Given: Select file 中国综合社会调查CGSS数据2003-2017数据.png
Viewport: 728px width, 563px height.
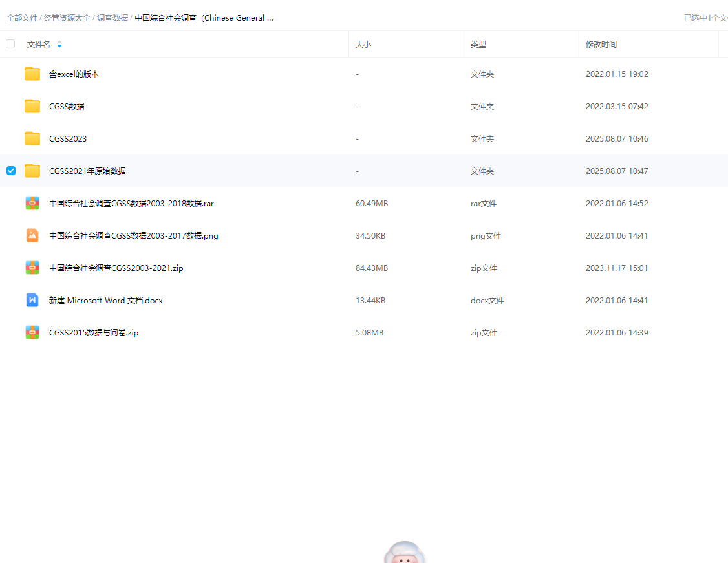Looking at the screenshot, I should click(x=134, y=236).
